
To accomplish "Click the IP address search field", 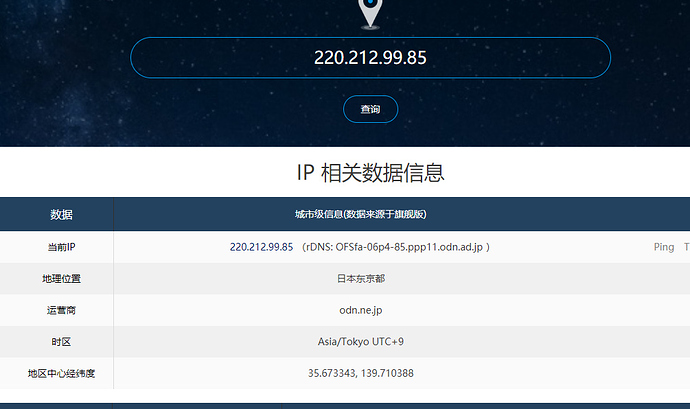I will point(370,58).
